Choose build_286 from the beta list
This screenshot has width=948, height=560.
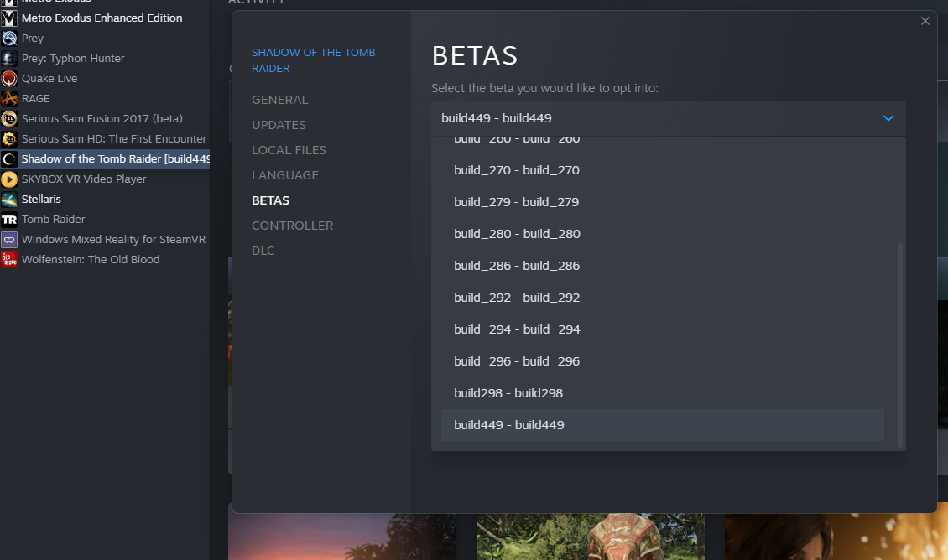663,266
